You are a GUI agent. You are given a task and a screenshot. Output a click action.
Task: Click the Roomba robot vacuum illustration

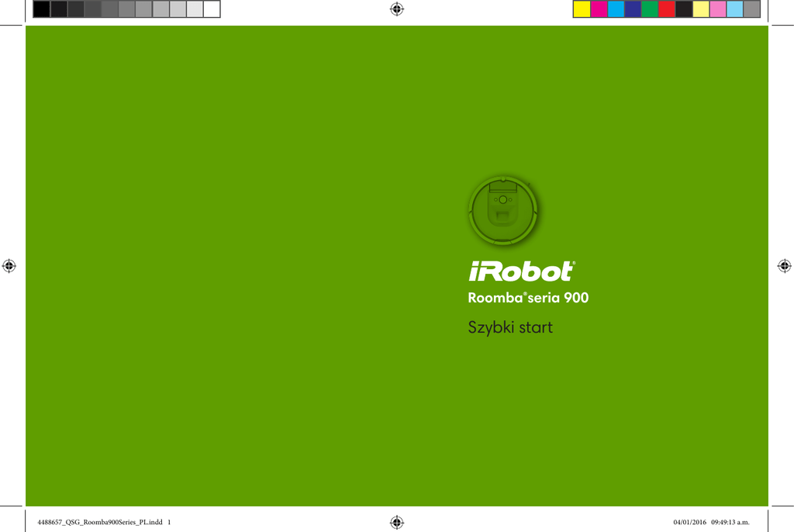click(503, 209)
